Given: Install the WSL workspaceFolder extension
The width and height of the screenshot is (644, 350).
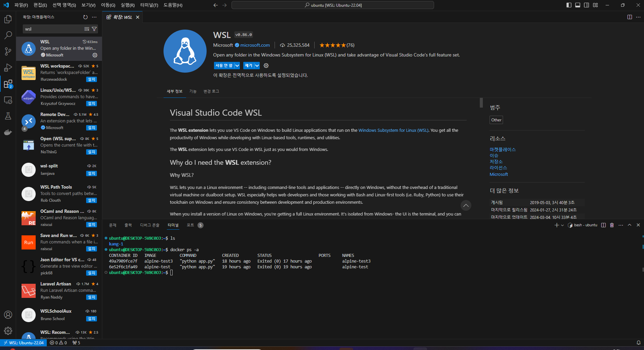Looking at the screenshot, I should click(x=92, y=79).
